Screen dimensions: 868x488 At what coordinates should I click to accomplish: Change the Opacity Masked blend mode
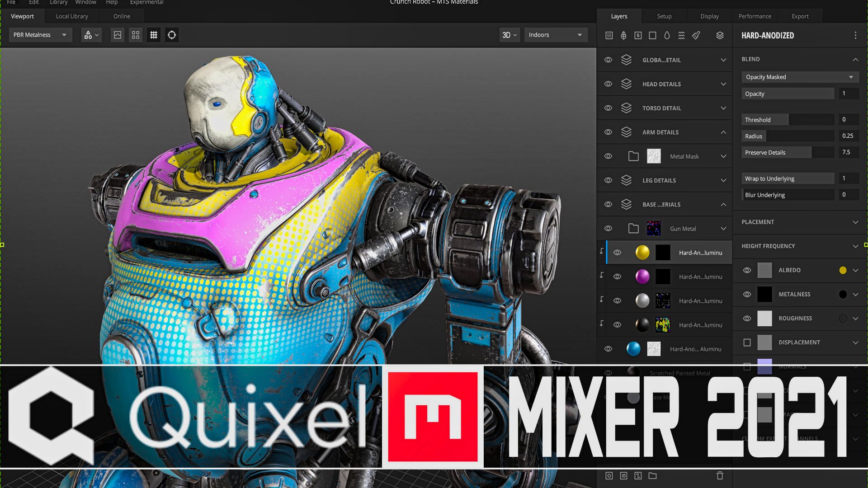[799, 77]
